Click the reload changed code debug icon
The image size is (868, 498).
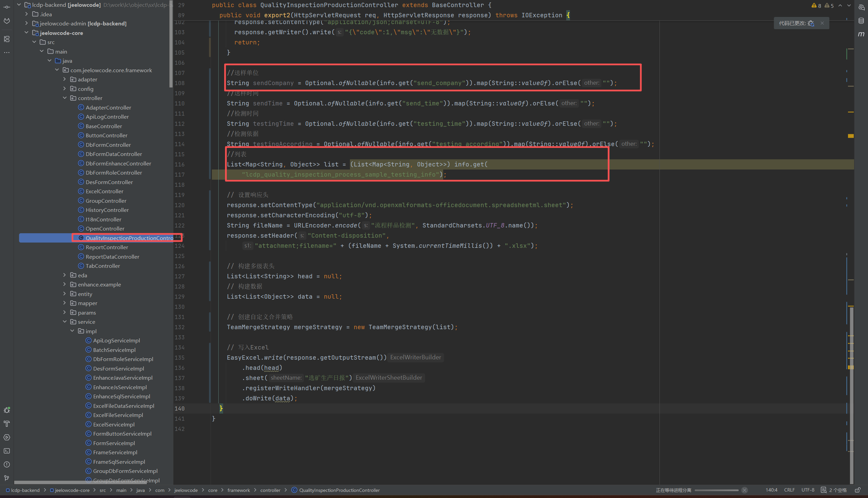[811, 23]
